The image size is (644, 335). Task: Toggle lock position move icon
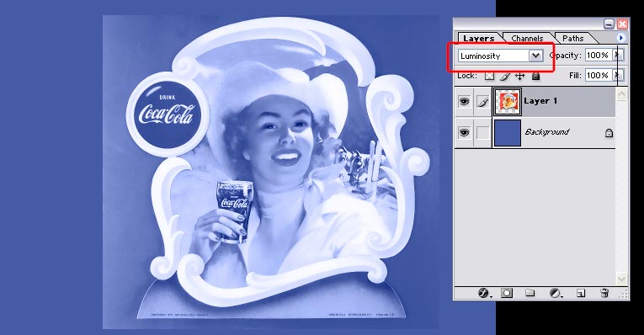[520, 76]
